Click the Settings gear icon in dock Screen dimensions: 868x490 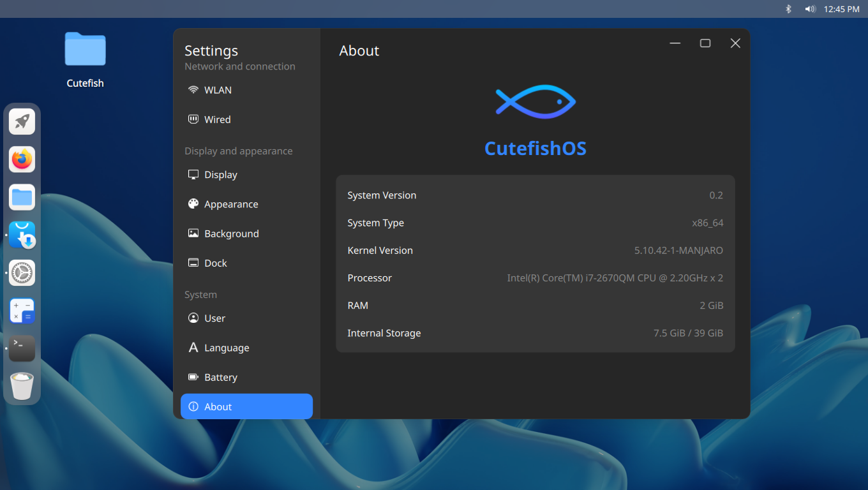[x=22, y=273]
